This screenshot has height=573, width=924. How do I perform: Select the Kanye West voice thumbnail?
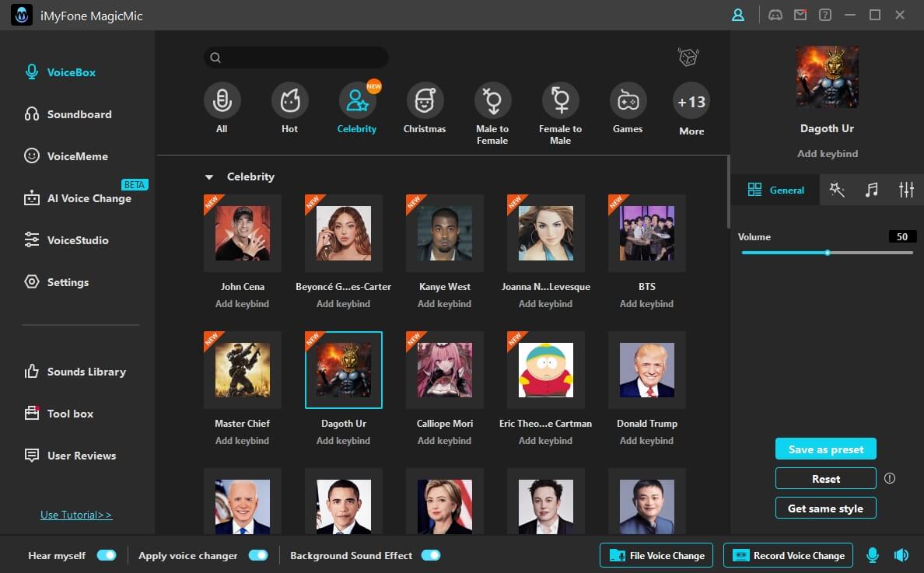point(445,232)
